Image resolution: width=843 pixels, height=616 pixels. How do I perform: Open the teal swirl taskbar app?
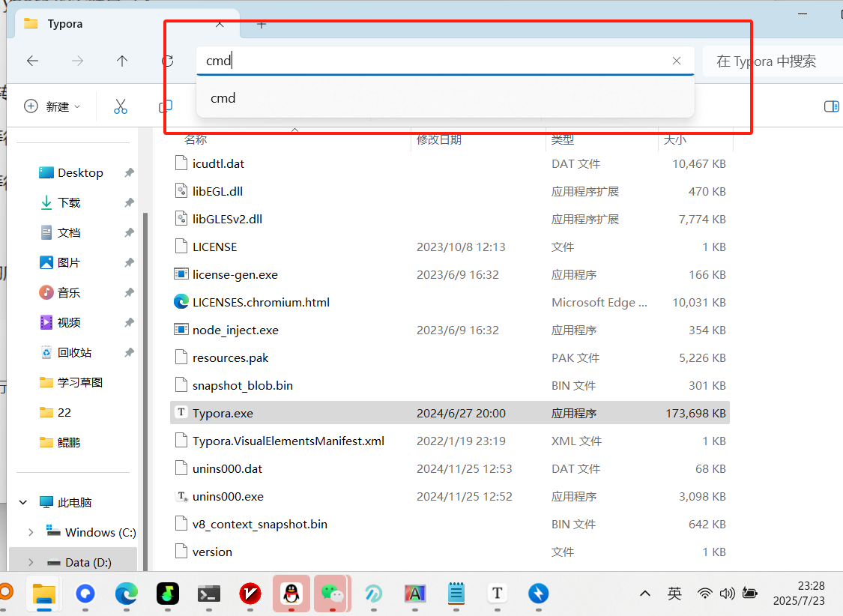[374, 594]
